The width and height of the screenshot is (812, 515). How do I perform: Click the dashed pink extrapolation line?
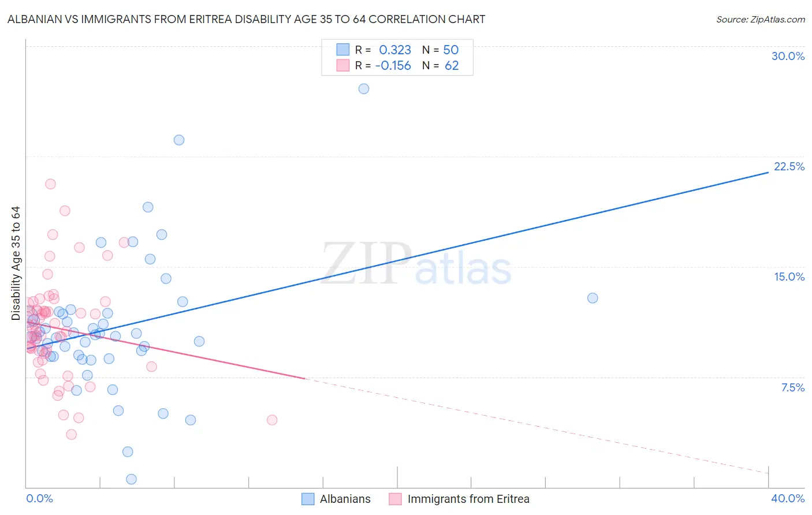[537, 426]
